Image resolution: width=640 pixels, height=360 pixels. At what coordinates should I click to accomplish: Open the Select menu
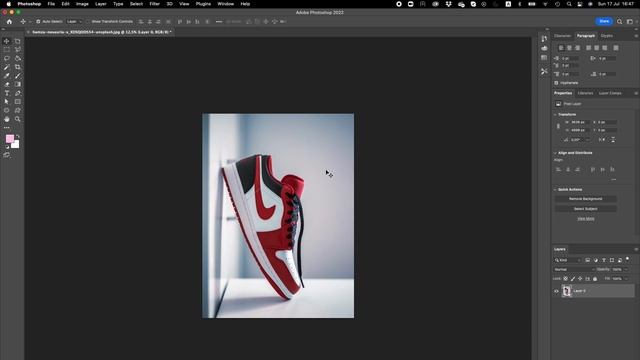136,4
